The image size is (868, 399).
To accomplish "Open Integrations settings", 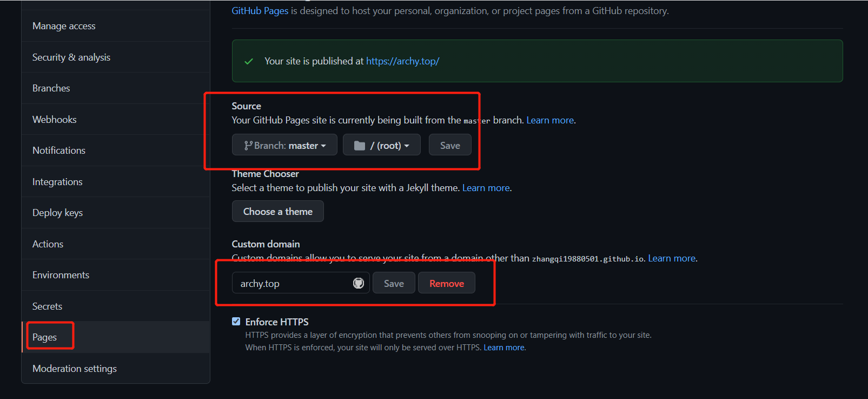I will [116, 181].
